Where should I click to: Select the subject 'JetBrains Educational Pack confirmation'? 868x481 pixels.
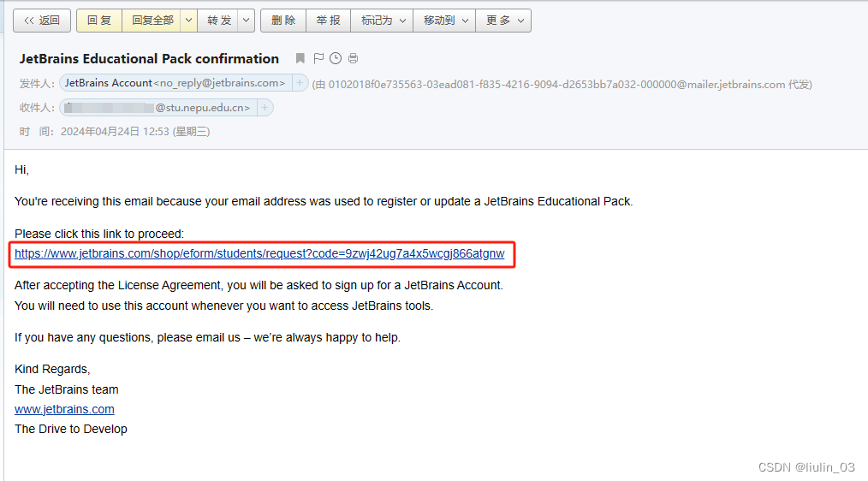click(150, 59)
